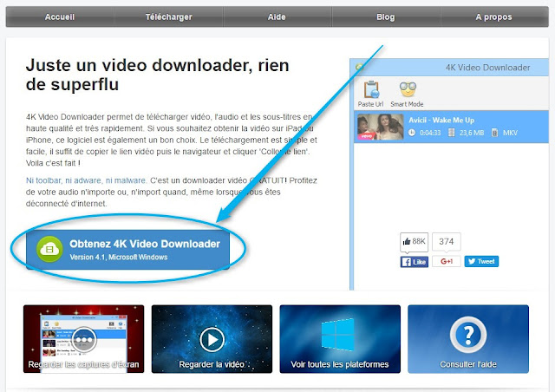Click the play icon on Regarder la vidéo

pyautogui.click(x=212, y=339)
